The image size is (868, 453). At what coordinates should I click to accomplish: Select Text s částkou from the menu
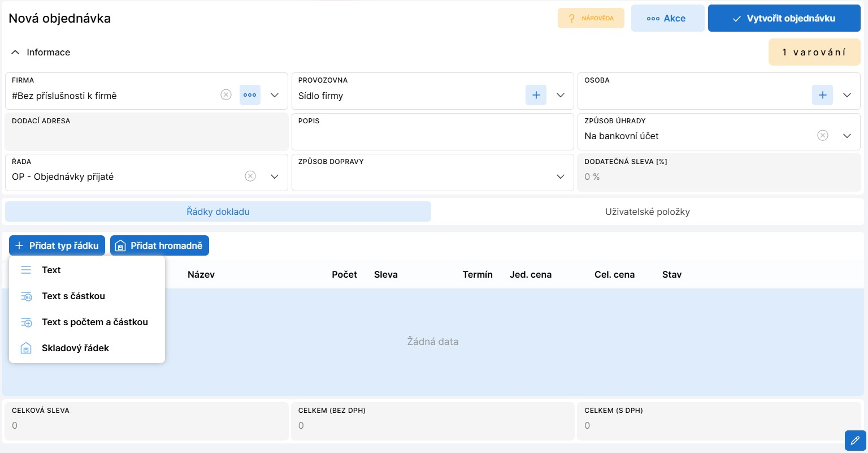pyautogui.click(x=87, y=296)
